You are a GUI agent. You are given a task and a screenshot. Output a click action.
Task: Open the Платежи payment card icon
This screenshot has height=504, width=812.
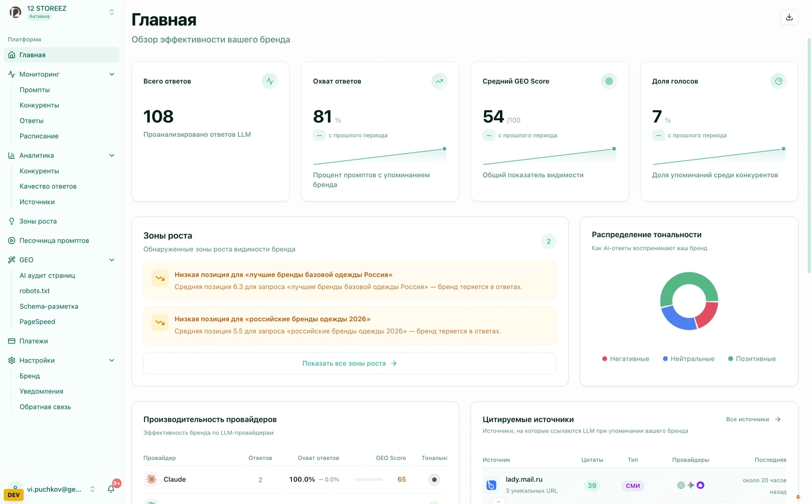11,341
